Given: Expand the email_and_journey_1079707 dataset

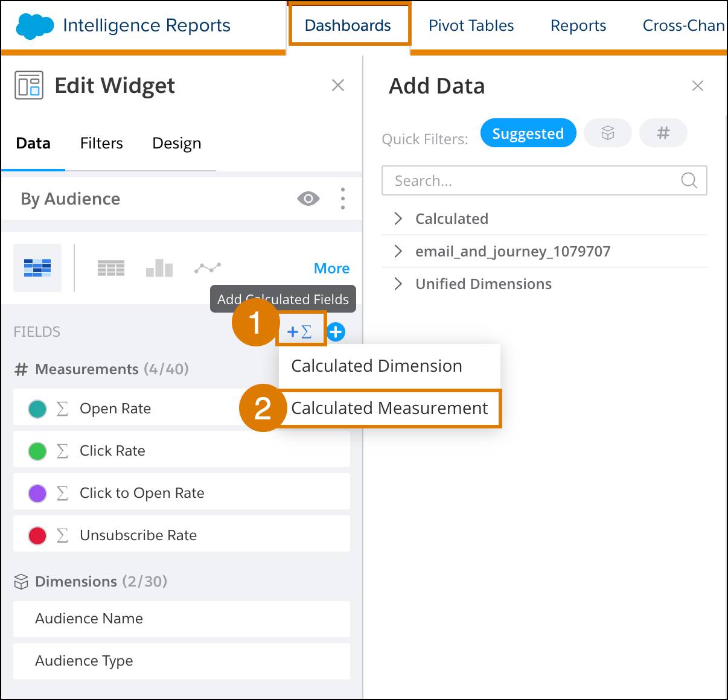Looking at the screenshot, I should coord(397,251).
